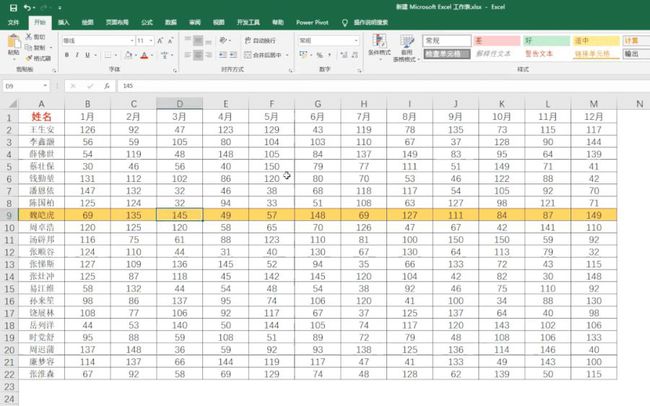
Task: Toggle Italic formatting
Action: (x=77, y=55)
